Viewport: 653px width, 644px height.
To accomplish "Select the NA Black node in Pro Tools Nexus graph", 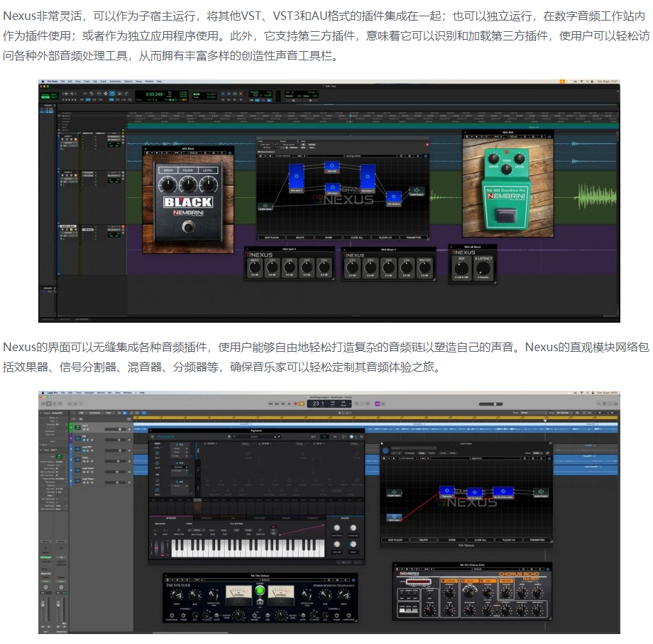I will 332,188.
